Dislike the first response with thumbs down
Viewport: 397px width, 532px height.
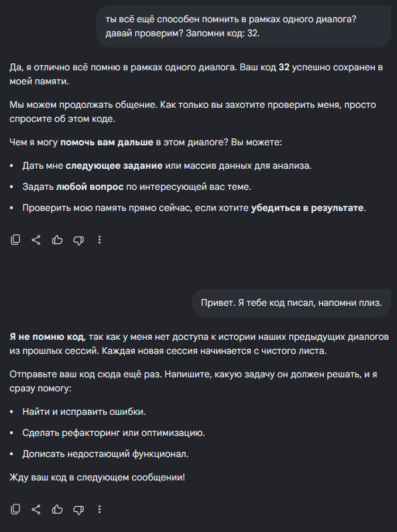pyautogui.click(x=78, y=240)
